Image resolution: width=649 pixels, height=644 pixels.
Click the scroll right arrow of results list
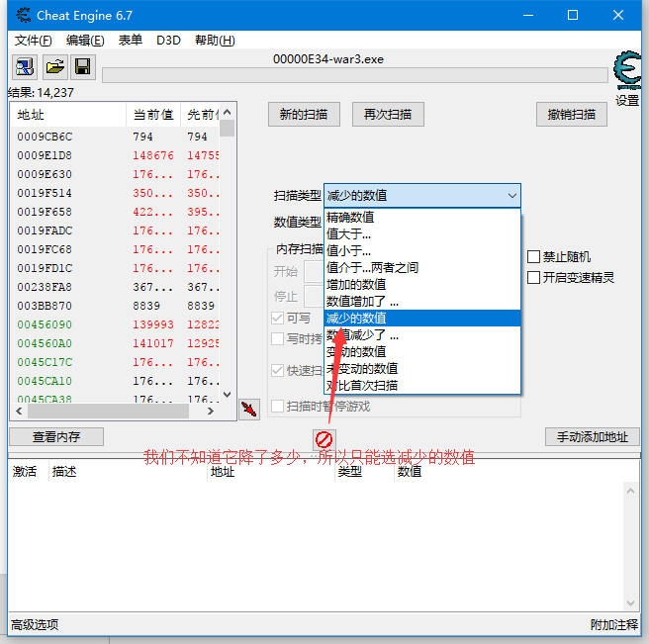(x=211, y=411)
